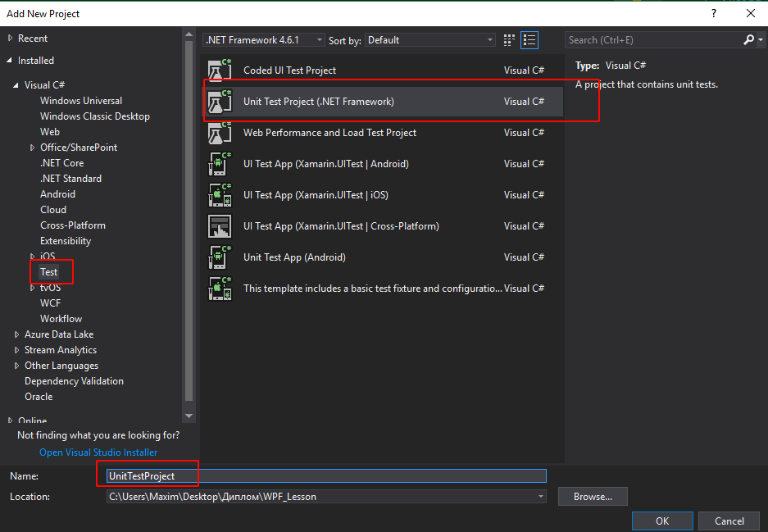Click the basic test fixture template icon
768x532 pixels.
coord(220,289)
